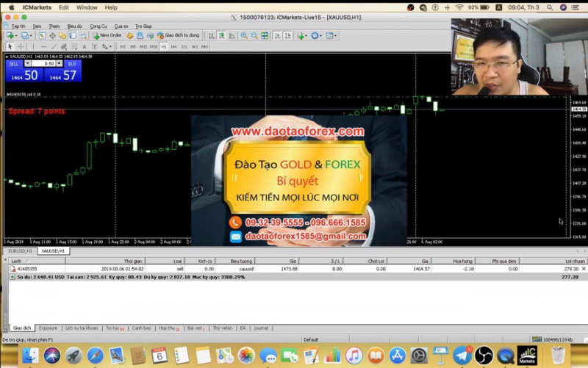Image resolution: width=588 pixels, height=368 pixels.
Task: Open Telegram from the dock
Action: tap(463, 356)
